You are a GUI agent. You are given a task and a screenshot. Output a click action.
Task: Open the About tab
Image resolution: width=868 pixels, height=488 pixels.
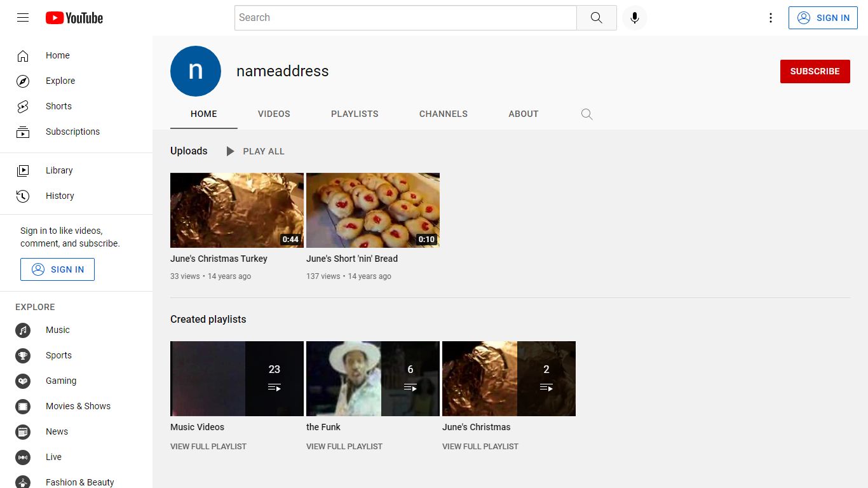(x=524, y=114)
